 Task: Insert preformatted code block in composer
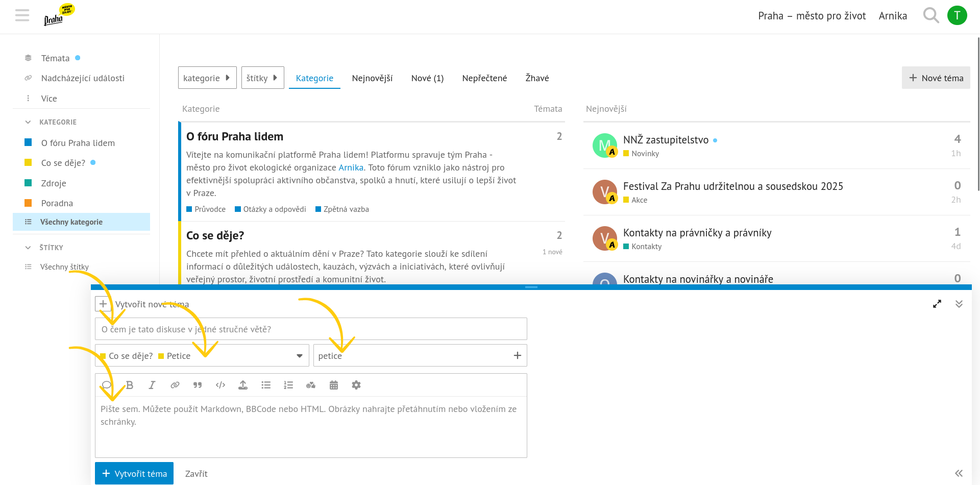click(x=220, y=385)
